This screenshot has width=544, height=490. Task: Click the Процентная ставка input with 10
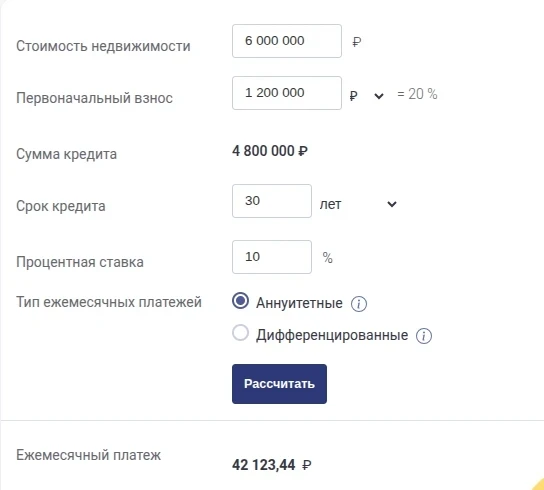pos(272,257)
